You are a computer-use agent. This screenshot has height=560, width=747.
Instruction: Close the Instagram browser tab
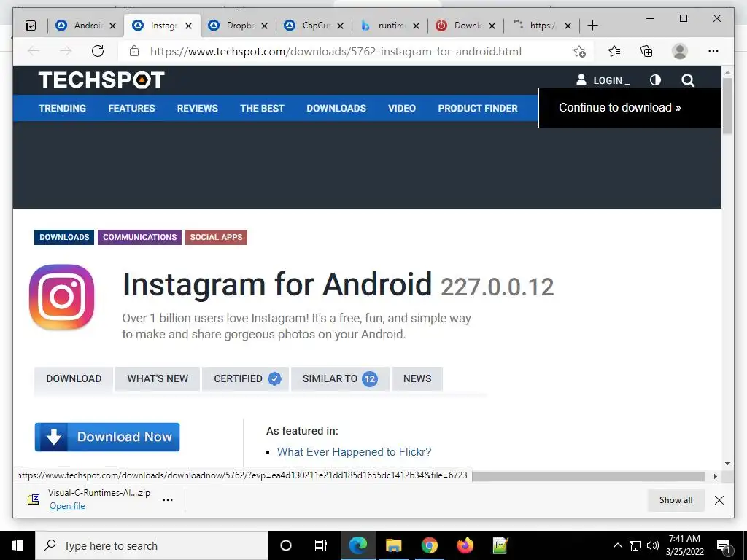189,26
